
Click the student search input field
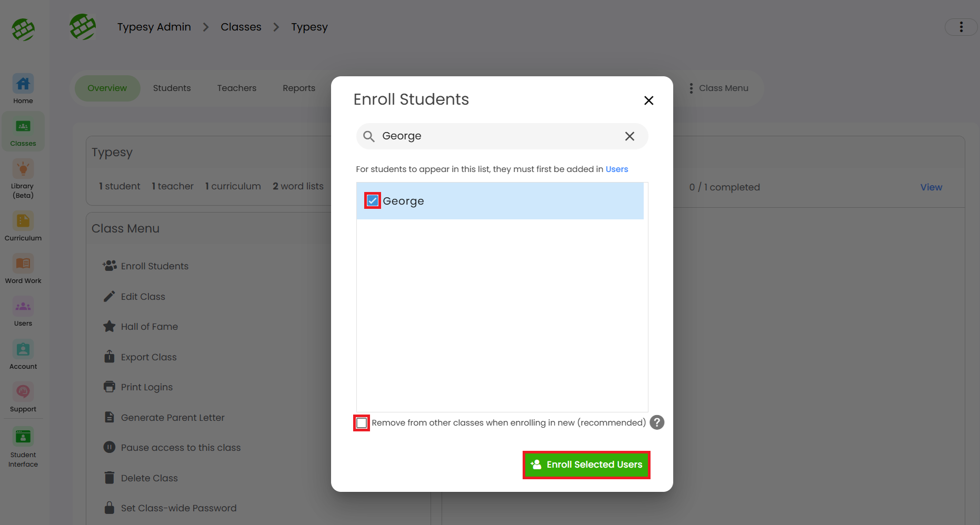tap(495, 136)
